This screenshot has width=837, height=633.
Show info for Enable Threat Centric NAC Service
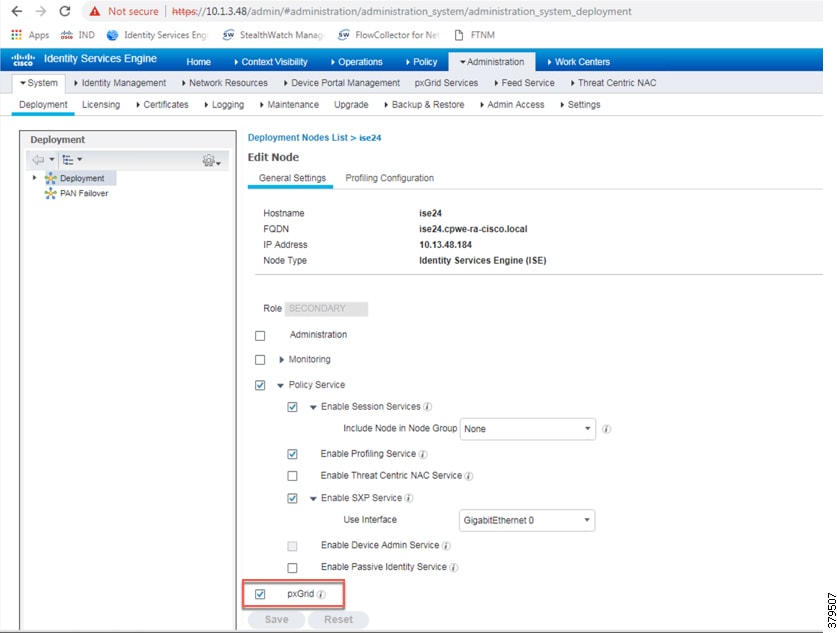point(469,476)
